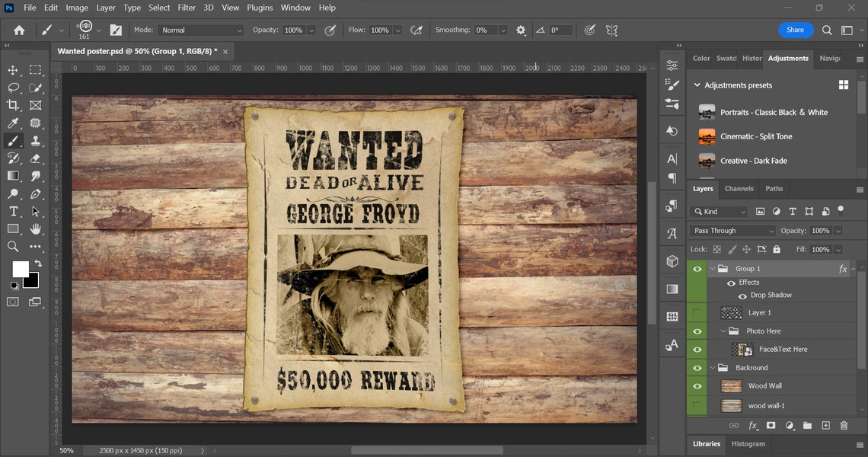Viewport: 868px width, 457px height.
Task: Select the Lasso tool
Action: pos(12,88)
